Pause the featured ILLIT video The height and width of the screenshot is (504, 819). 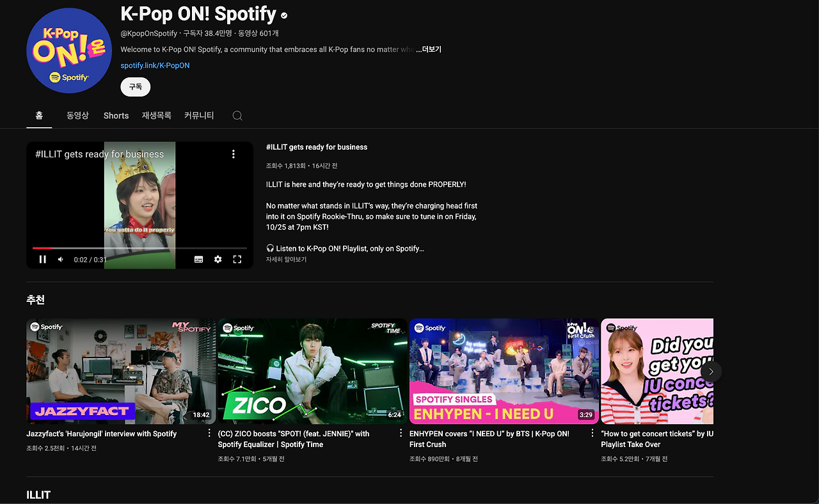point(43,259)
